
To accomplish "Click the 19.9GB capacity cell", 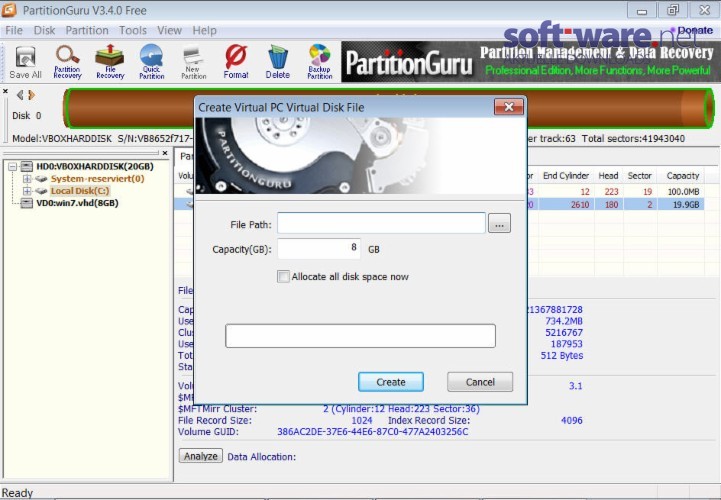I will coord(686,205).
